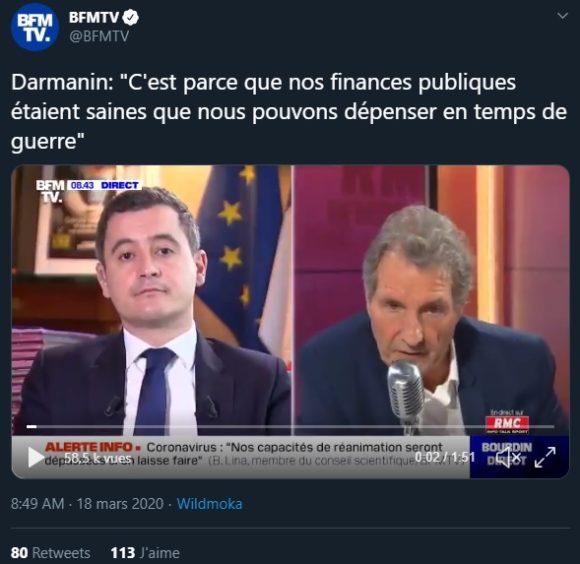Open the 8:49 AM · 18 mars 2020 timestamp
This screenshot has height=564, width=580.
tap(87, 504)
